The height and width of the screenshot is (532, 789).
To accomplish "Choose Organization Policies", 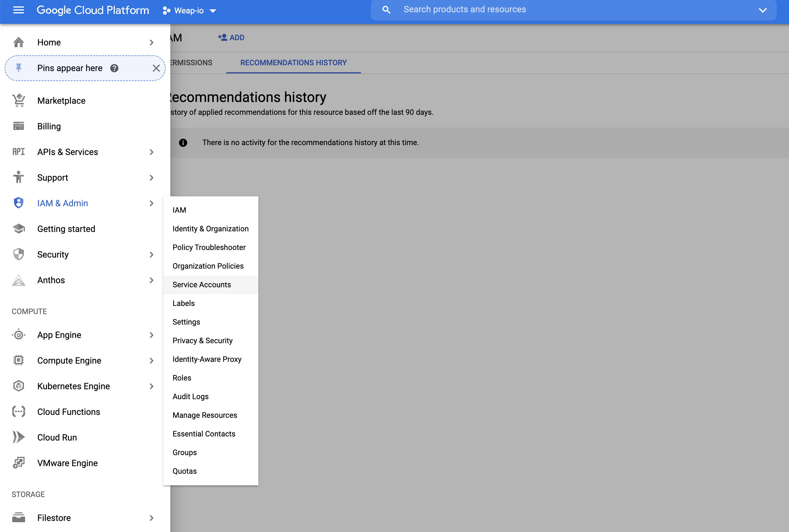I will point(211,266).
